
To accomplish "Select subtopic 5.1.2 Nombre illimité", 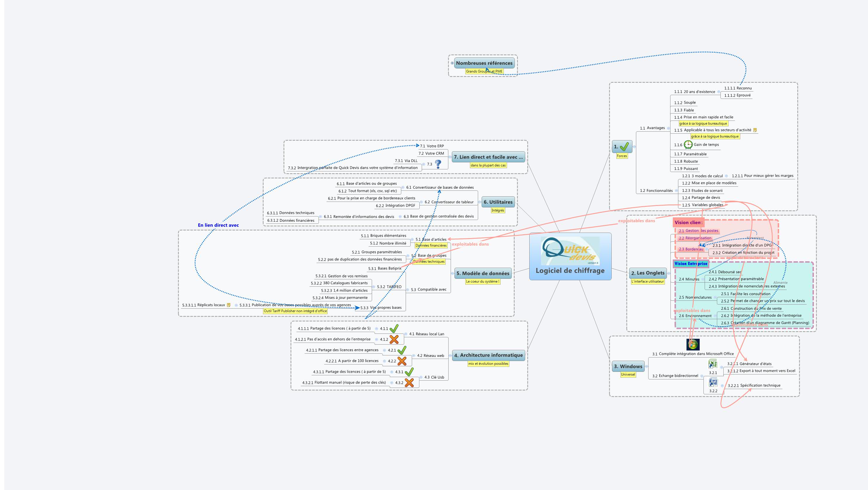I will (x=388, y=243).
